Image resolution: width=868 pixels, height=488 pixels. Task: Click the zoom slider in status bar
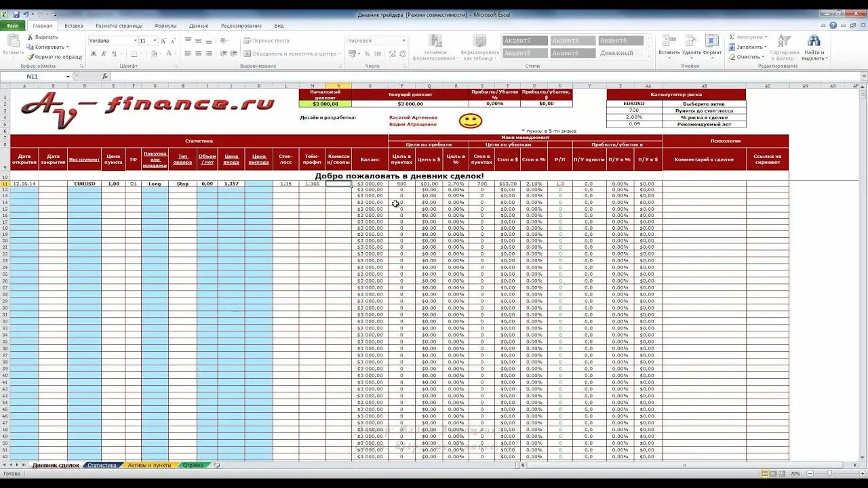click(829, 473)
